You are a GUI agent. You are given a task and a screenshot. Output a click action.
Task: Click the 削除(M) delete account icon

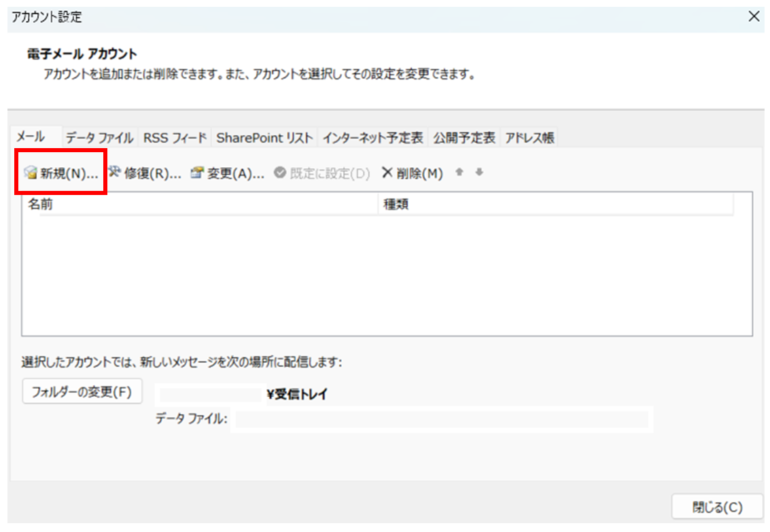(x=387, y=173)
